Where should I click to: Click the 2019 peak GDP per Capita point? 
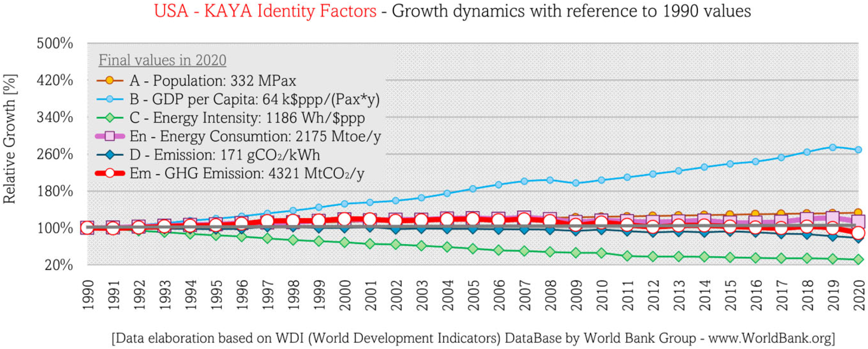pyautogui.click(x=833, y=148)
